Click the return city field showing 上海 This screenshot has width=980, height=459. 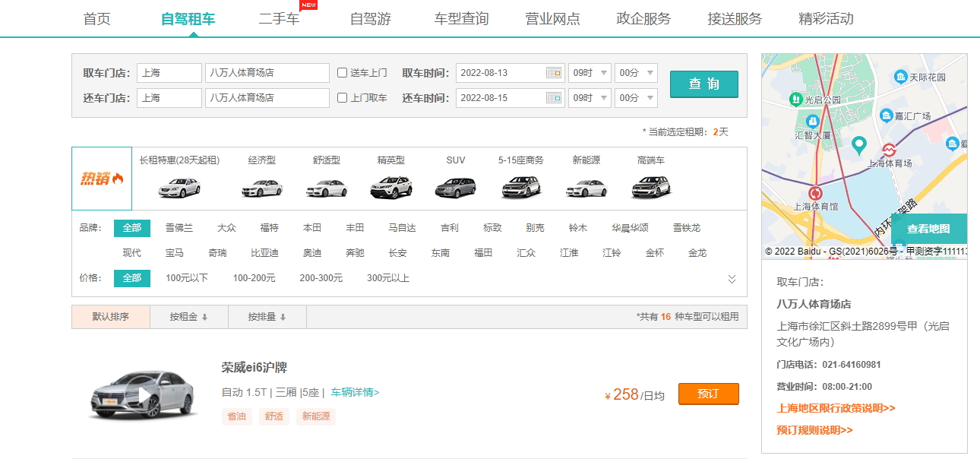[x=169, y=98]
